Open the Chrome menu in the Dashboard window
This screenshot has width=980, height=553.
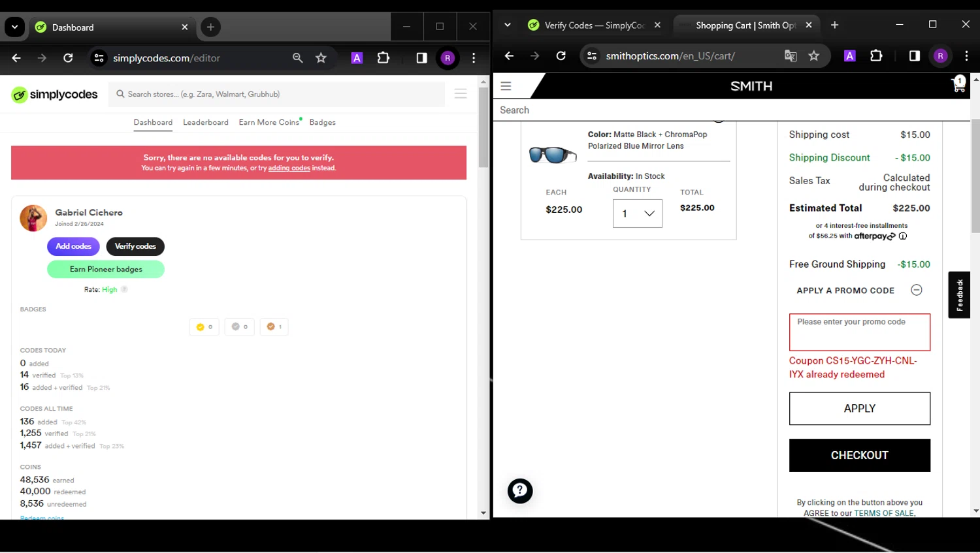pos(474,58)
